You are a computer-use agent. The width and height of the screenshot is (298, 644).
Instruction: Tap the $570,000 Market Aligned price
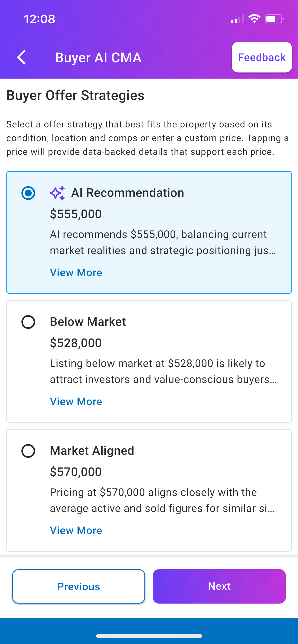pos(76,472)
